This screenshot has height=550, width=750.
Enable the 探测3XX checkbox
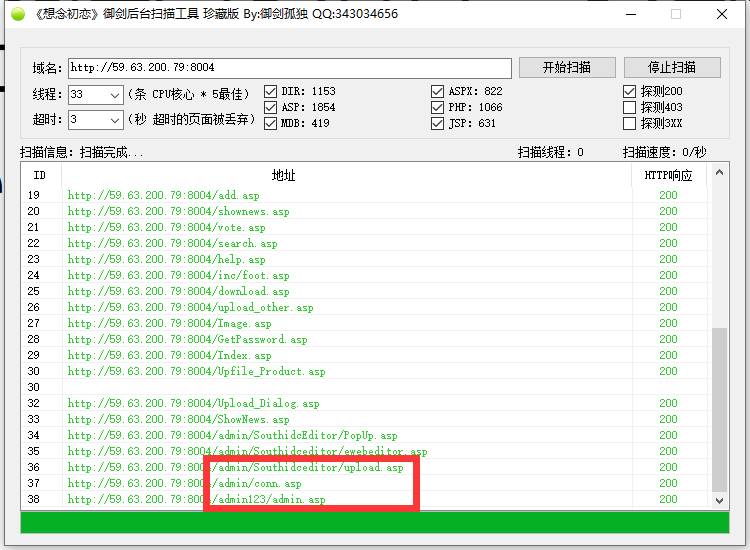(629, 123)
